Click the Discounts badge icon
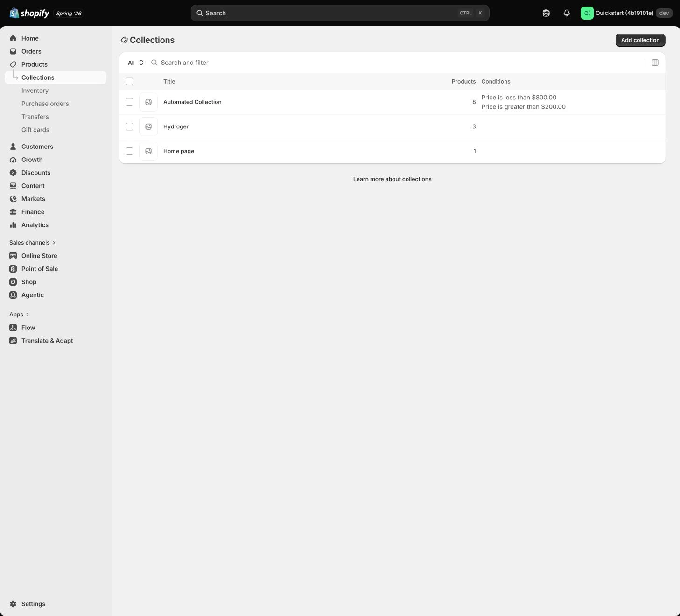This screenshot has width=680, height=616. pyautogui.click(x=13, y=173)
